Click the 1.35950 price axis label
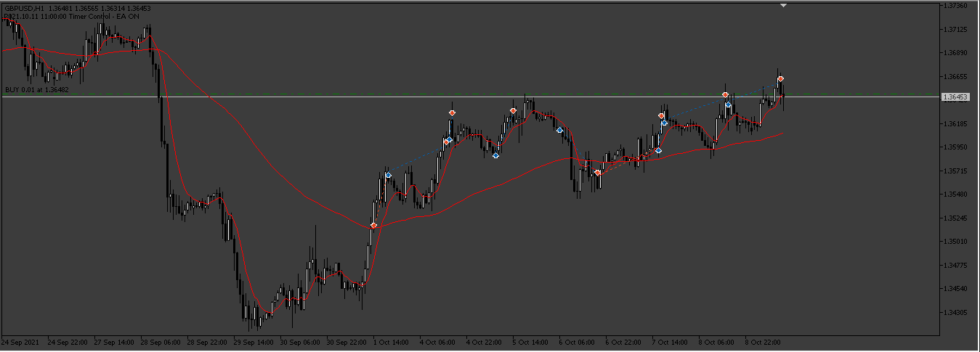 pos(955,147)
